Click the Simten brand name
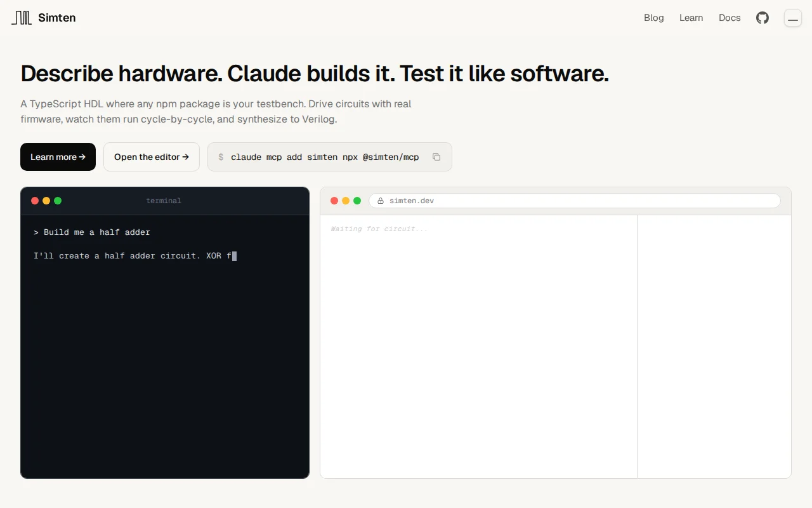812x508 pixels. coord(57,18)
